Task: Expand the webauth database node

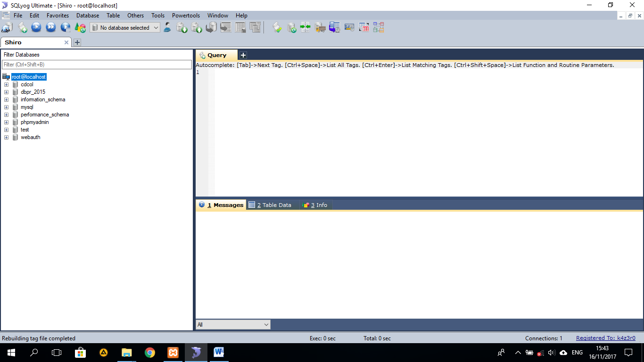Action: [7, 138]
